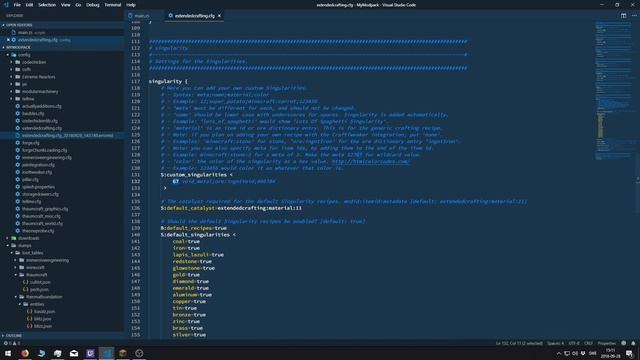Open the Twitch app from the taskbar
Screen dimensions: 640x360
coord(90,353)
